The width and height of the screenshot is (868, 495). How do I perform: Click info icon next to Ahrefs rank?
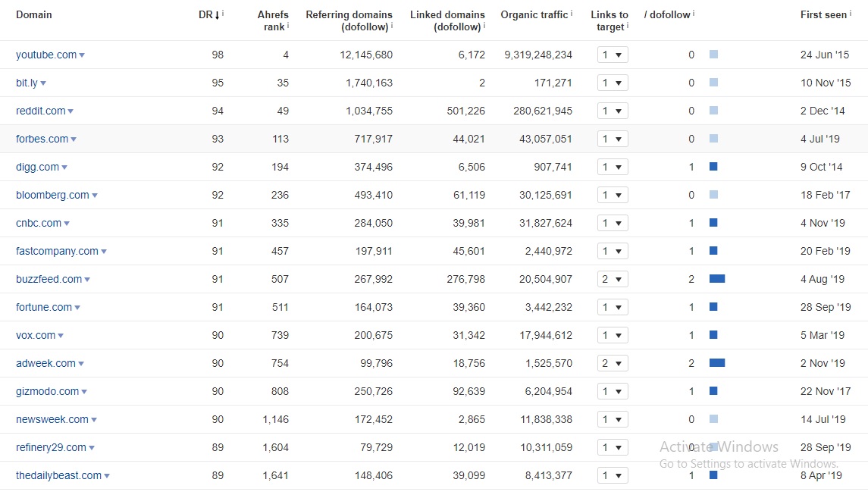[x=288, y=25]
